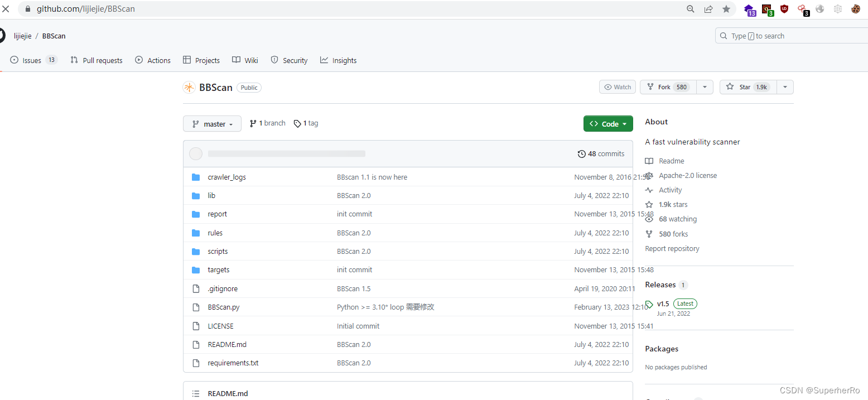Open the targets folder

[x=219, y=270]
